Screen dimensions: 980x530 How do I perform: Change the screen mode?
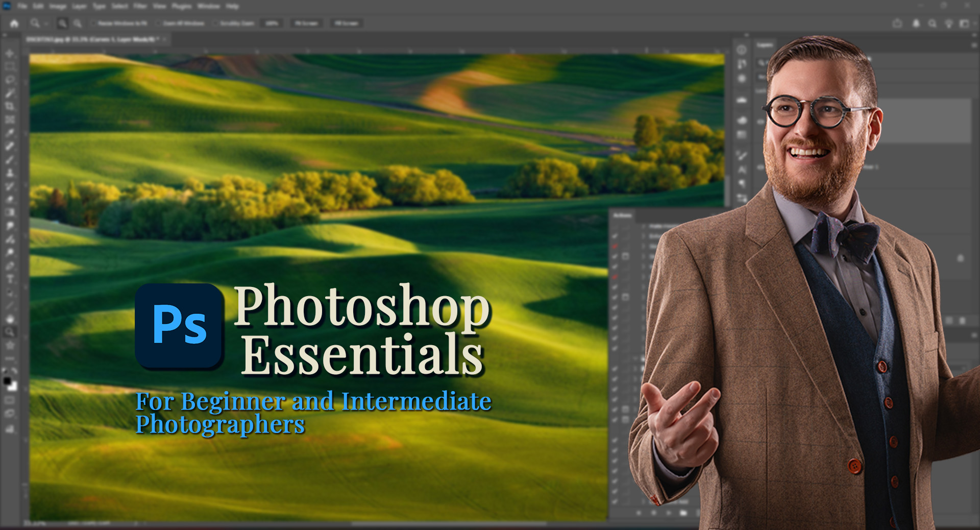10,414
